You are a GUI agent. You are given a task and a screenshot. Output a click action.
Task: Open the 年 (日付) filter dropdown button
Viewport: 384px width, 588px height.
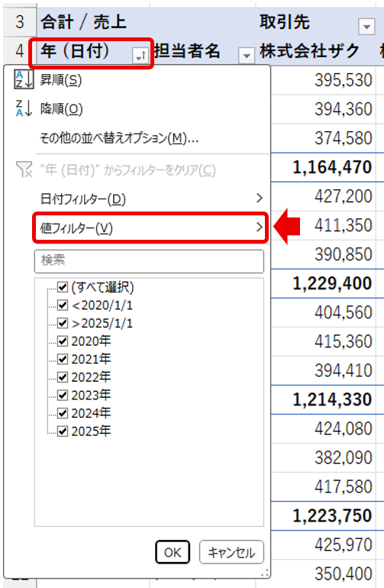click(140, 57)
